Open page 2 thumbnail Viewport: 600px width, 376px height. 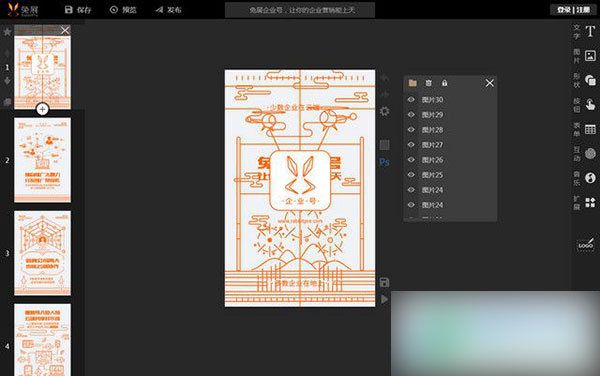tap(42, 160)
